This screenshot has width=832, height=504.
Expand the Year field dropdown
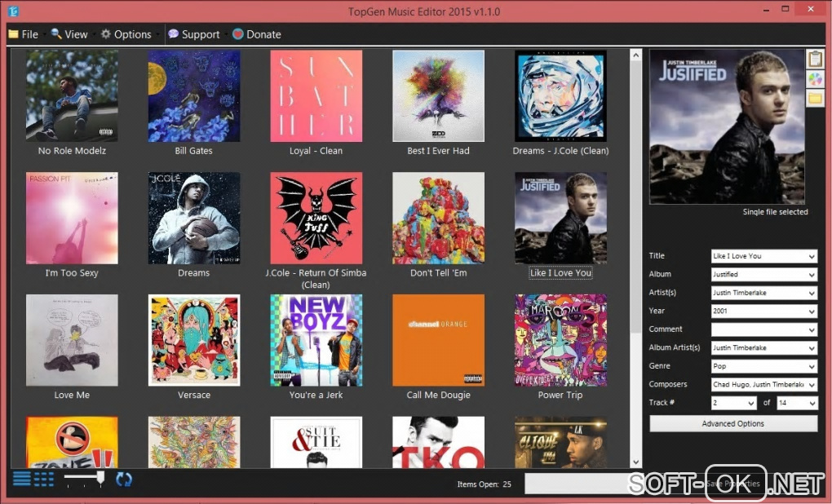pyautogui.click(x=812, y=312)
